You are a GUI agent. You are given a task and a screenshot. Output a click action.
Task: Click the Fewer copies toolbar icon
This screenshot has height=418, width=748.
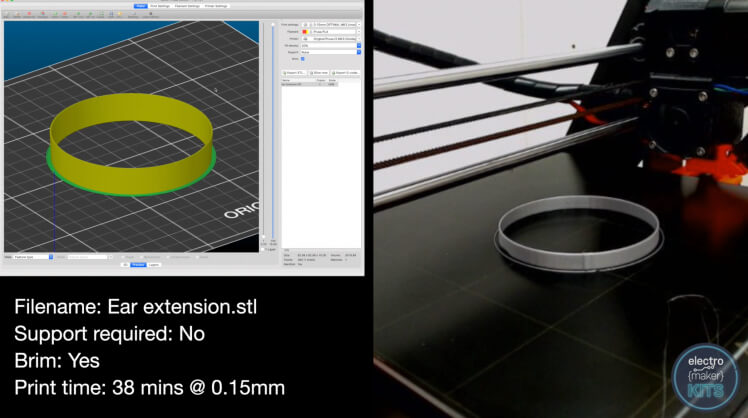pos(65,14)
